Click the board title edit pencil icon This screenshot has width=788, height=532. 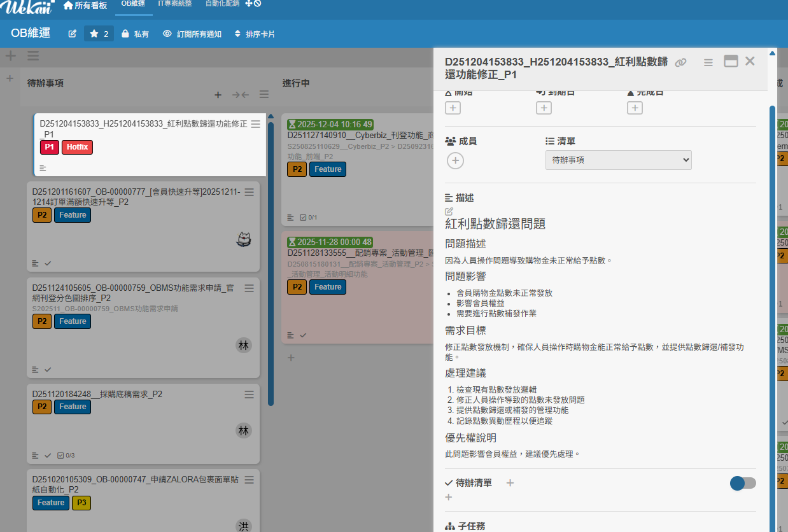[73, 34]
